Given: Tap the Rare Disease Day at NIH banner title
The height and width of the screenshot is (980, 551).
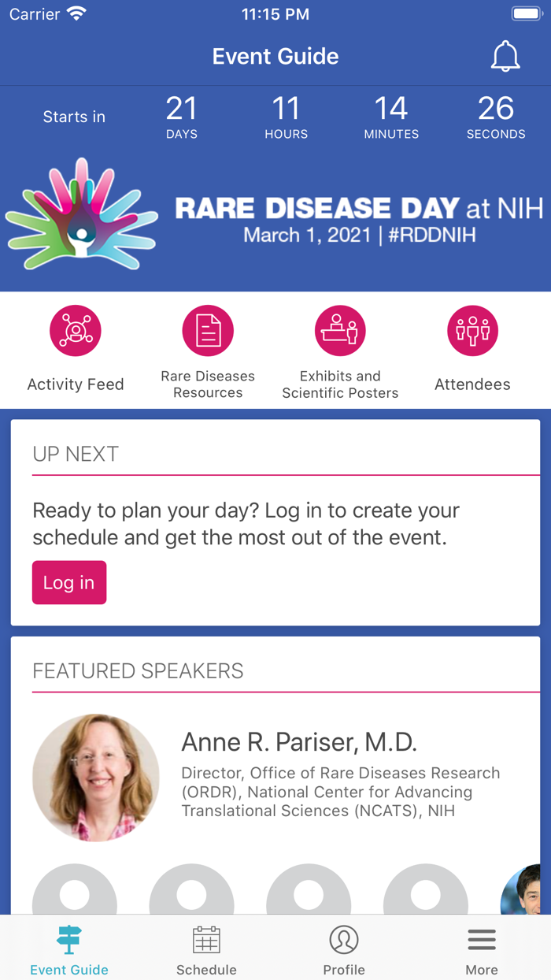Looking at the screenshot, I should coord(358,209).
